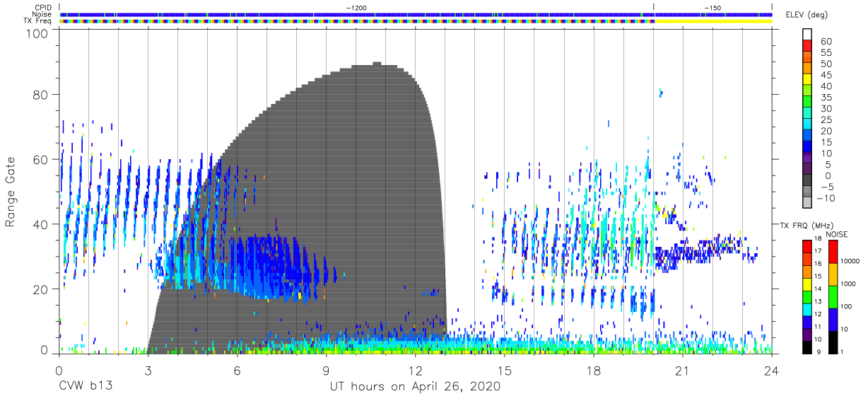The width and height of the screenshot is (868, 401).
Task: Click the 18 tick on the UT hours axis
Action: (593, 370)
